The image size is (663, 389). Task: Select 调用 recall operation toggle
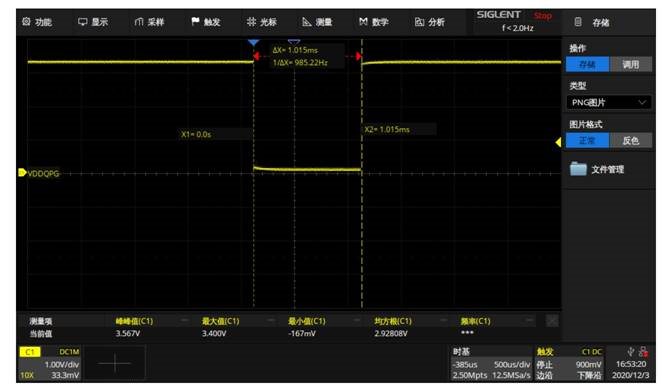(630, 64)
